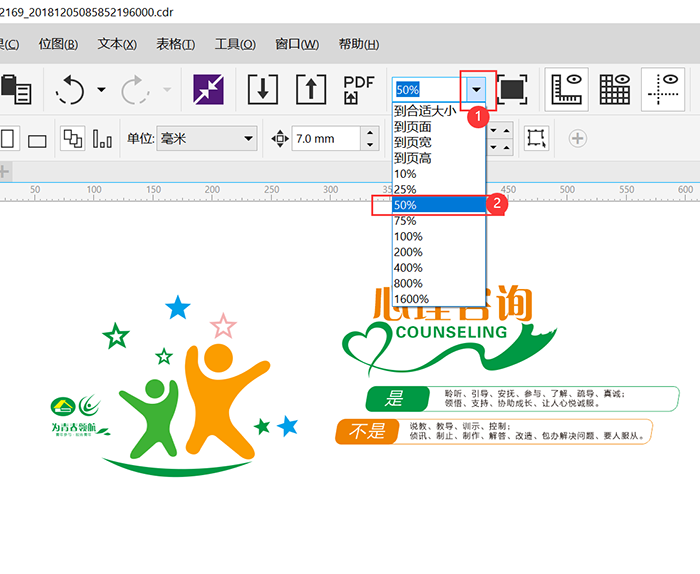Click the Import down-arrow icon
This screenshot has height=574, width=700.
pos(262,89)
